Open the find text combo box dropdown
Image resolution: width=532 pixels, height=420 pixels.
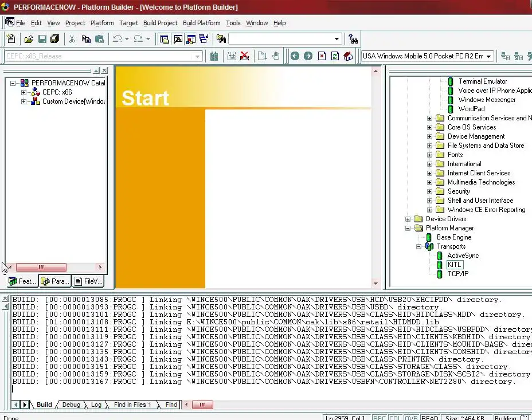tap(337, 39)
